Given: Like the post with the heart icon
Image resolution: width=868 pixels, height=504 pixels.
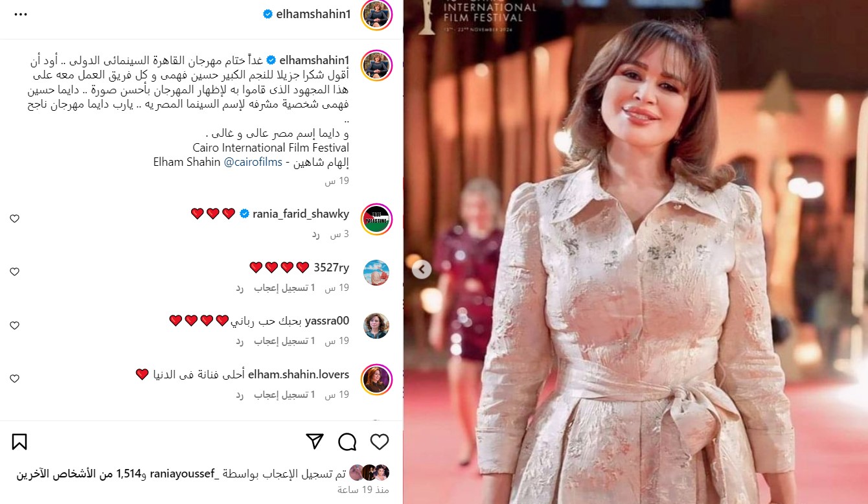Looking at the screenshot, I should click(x=380, y=442).
